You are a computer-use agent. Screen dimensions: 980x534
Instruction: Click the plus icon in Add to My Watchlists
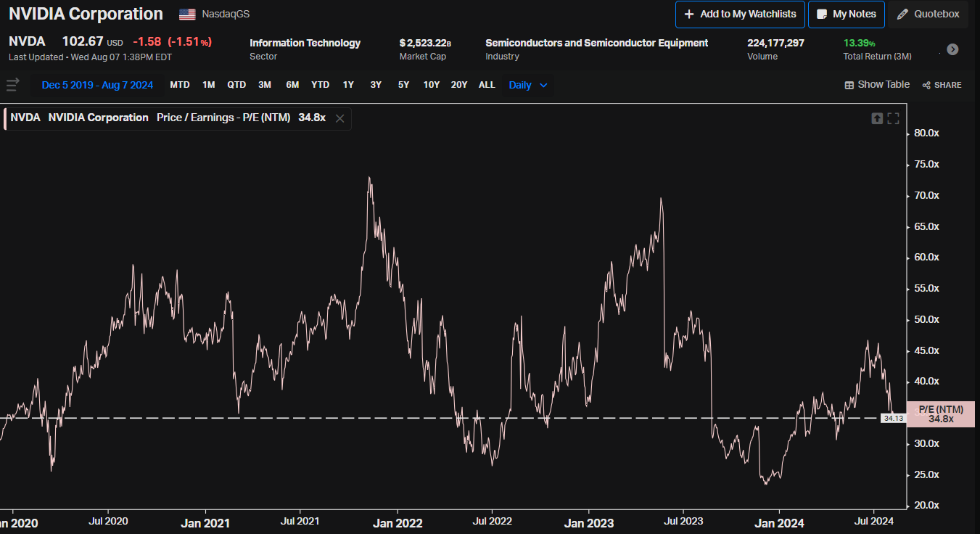689,15
